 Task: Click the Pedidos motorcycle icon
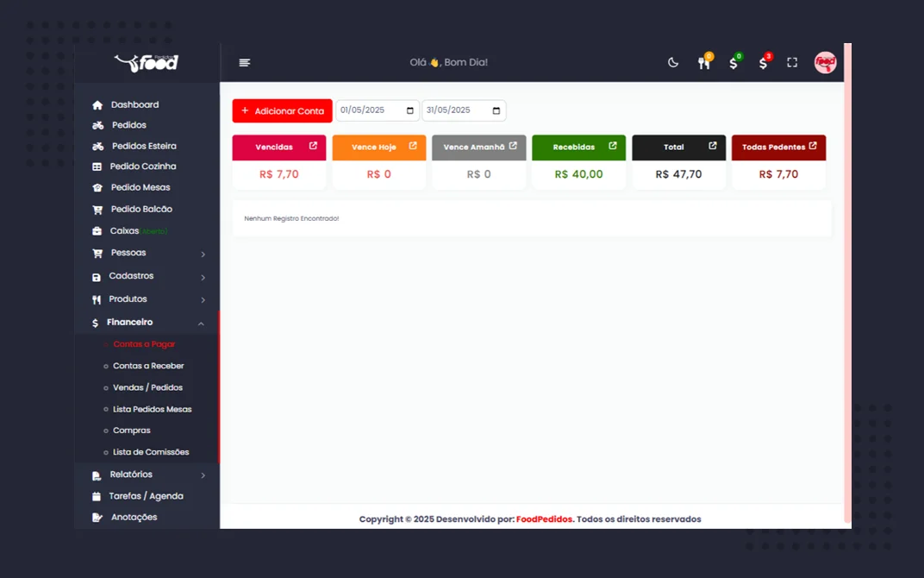pyautogui.click(x=97, y=126)
